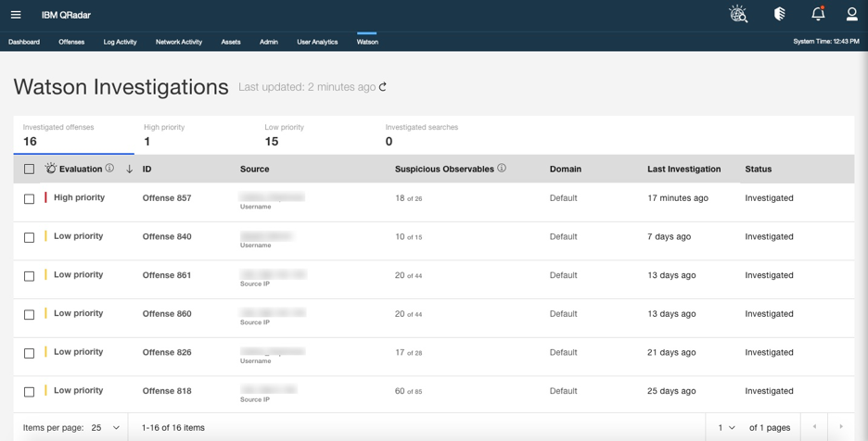Open the Log Activity tab
The width and height of the screenshot is (868, 441).
tap(120, 42)
